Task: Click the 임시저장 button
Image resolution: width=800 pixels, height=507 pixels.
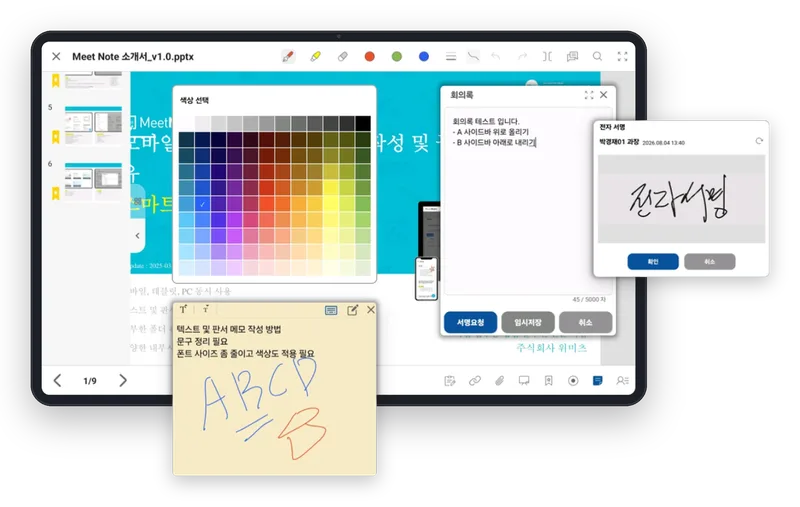Action: tap(528, 322)
